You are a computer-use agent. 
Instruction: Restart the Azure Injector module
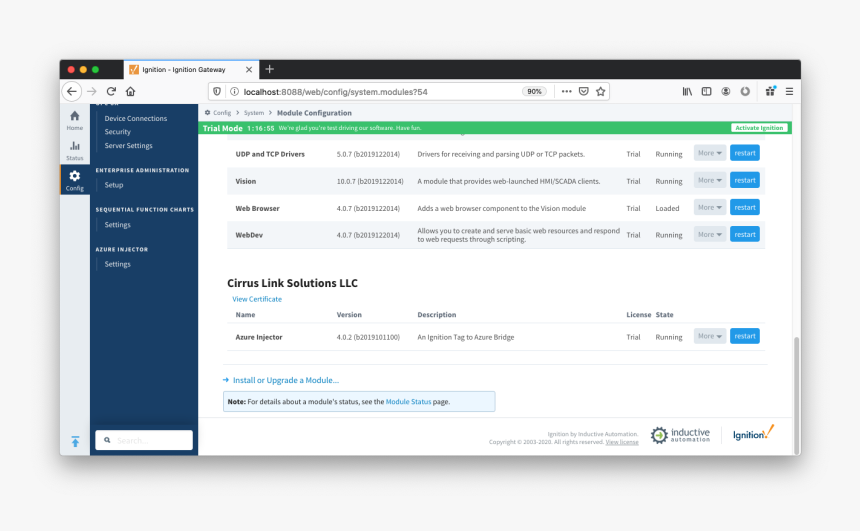[745, 336]
